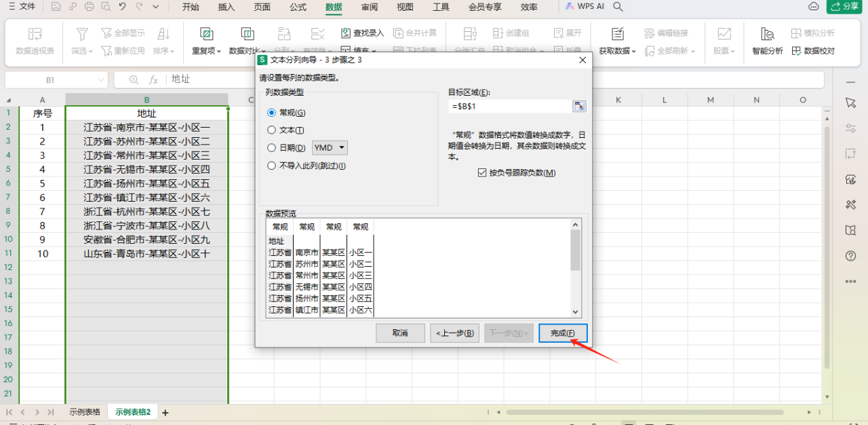Click the Back (<上一步) button
Image resolution: width=868 pixels, height=425 pixels.
point(456,333)
